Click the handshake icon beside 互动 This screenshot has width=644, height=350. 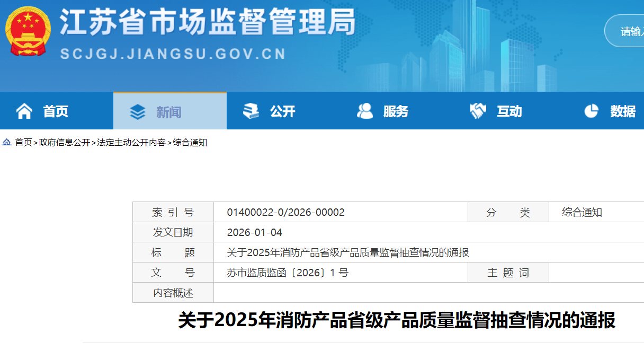(x=478, y=111)
